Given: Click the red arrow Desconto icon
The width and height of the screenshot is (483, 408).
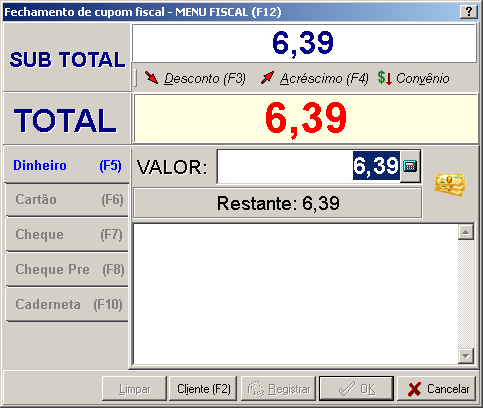Looking at the screenshot, I should click(x=152, y=78).
